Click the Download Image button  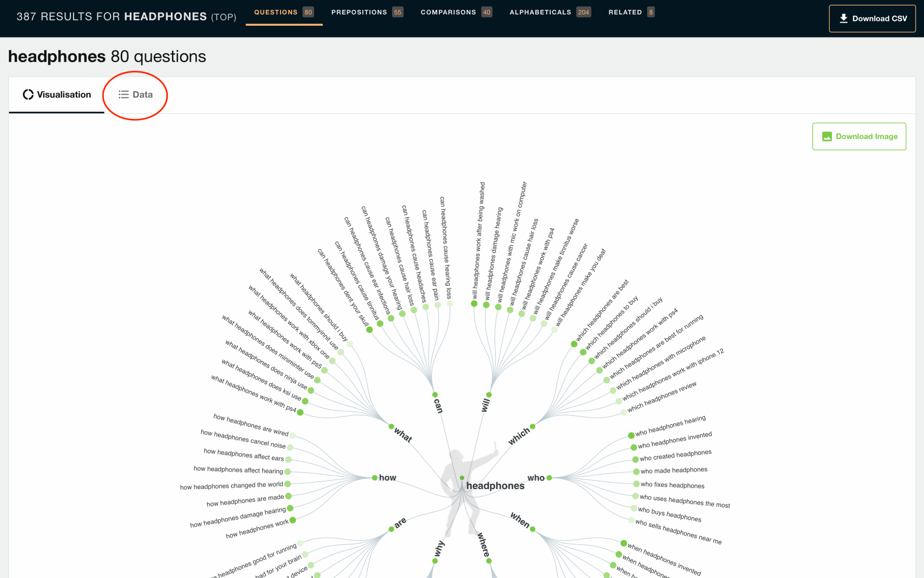coord(859,136)
